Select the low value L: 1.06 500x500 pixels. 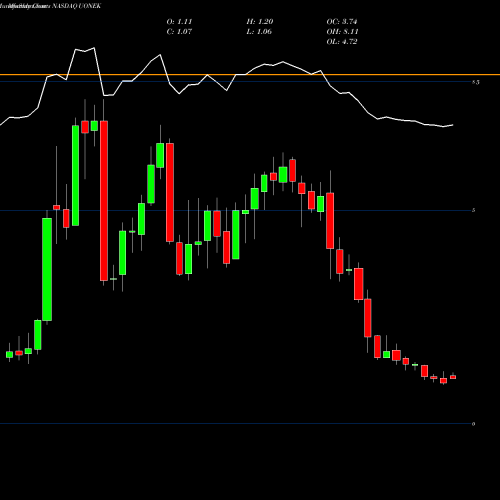[x=259, y=32]
